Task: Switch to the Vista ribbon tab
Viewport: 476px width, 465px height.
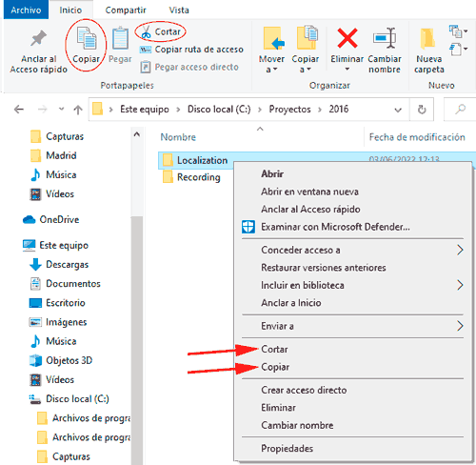Action: pos(179,10)
